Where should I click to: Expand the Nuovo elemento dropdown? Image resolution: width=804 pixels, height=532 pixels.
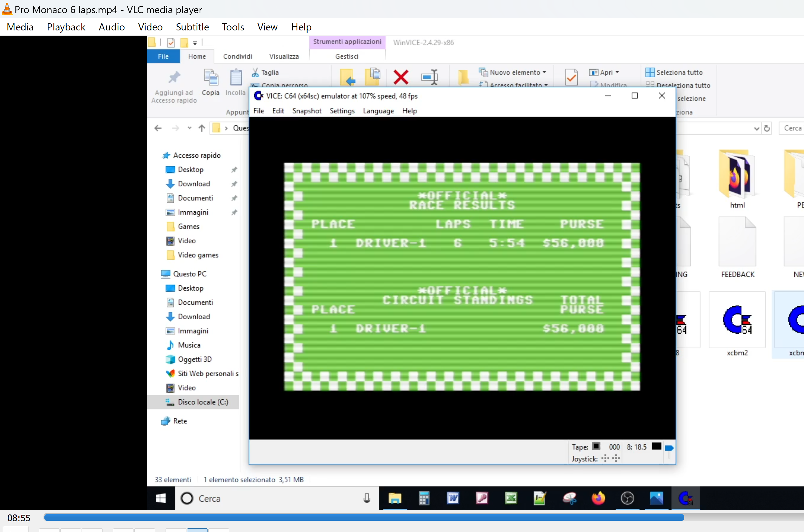pos(544,72)
